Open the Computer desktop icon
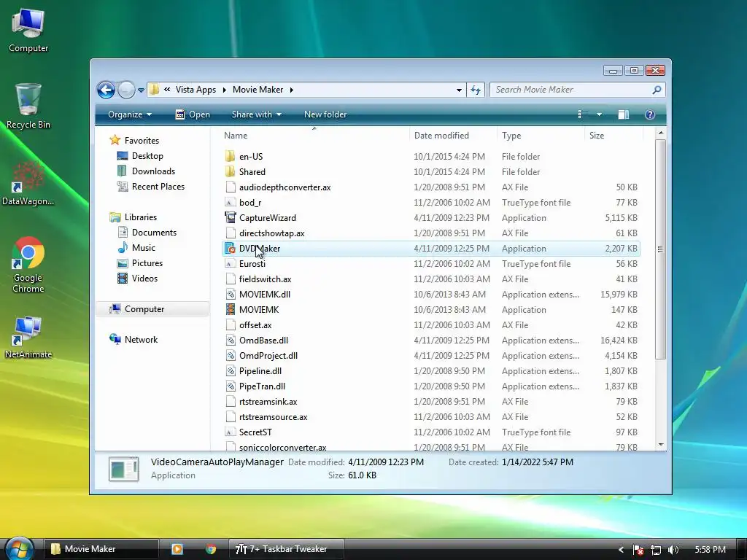Image resolution: width=747 pixels, height=560 pixels. point(28,30)
